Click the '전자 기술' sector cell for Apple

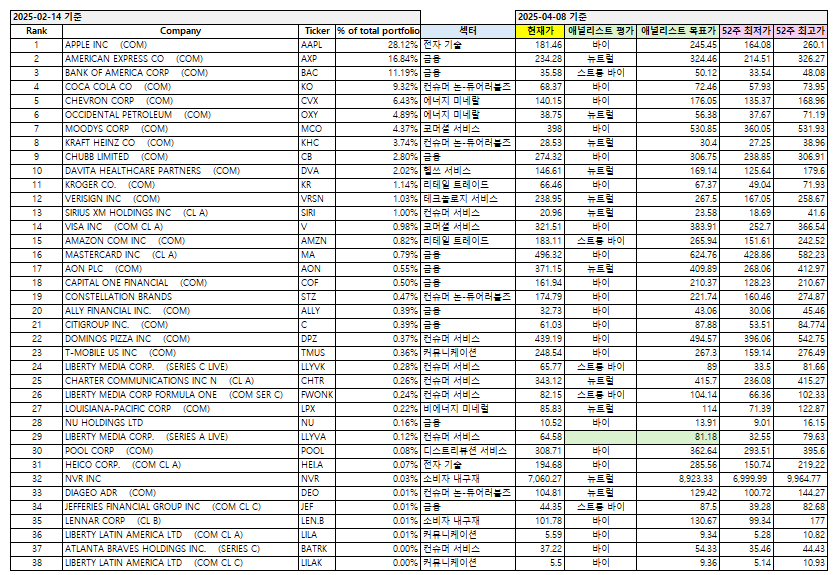tap(468, 45)
